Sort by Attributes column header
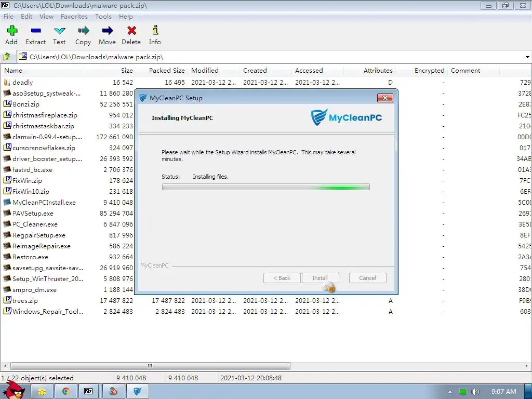Viewport: 532px width, 399px height. click(x=369, y=70)
